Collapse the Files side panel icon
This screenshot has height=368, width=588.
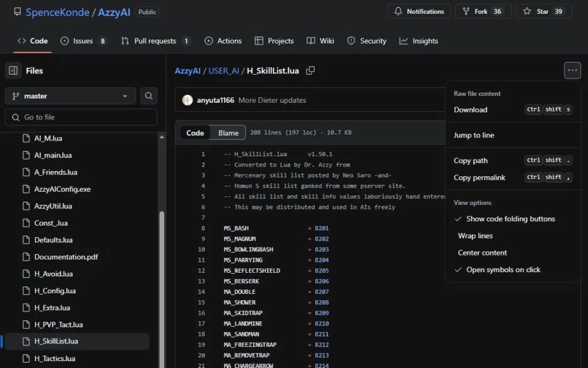point(13,71)
